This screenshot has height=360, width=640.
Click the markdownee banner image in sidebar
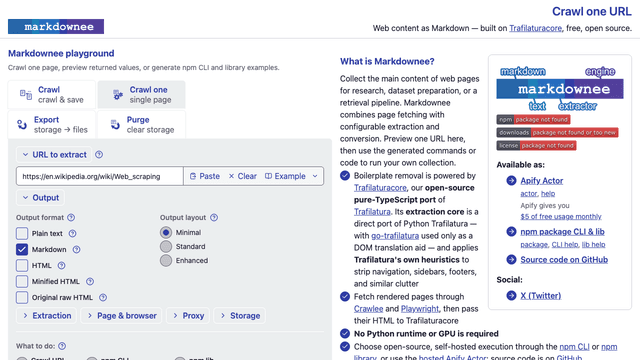pyautogui.click(x=560, y=89)
